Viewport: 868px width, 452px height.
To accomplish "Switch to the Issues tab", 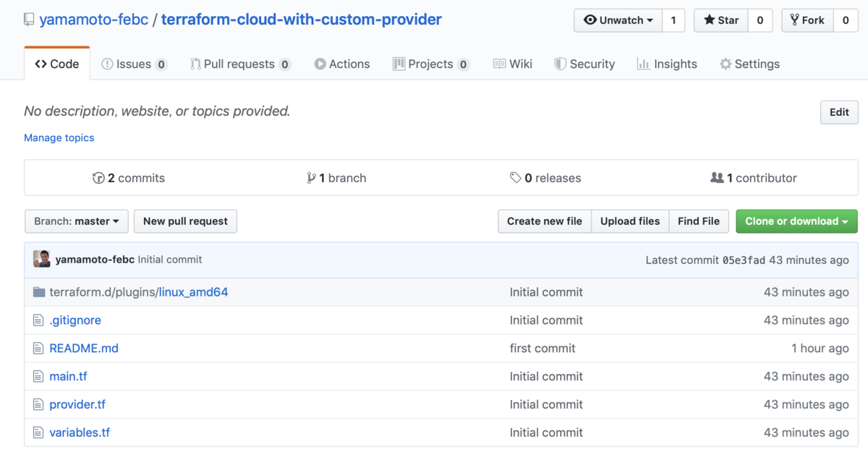I will [x=134, y=64].
